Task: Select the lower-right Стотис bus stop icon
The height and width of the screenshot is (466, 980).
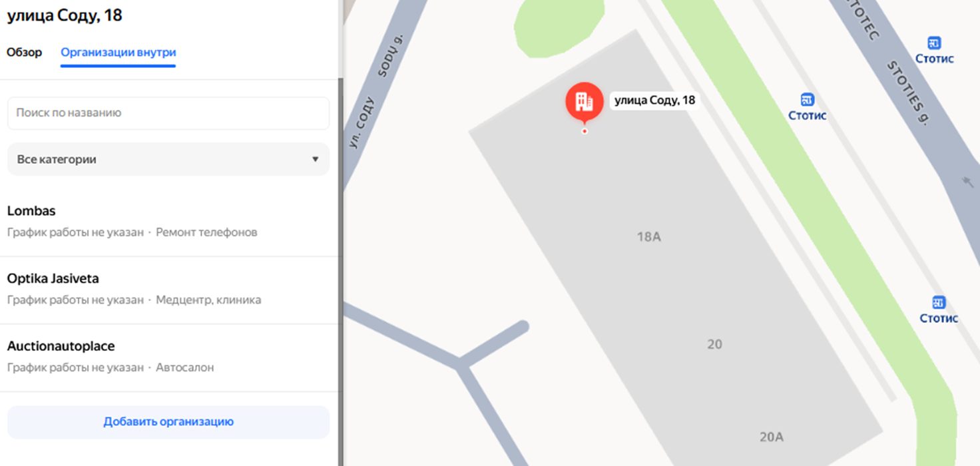Action: [x=939, y=302]
